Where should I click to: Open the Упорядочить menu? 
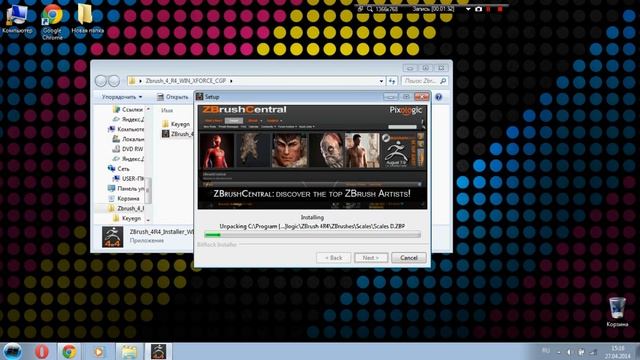click(x=122, y=97)
